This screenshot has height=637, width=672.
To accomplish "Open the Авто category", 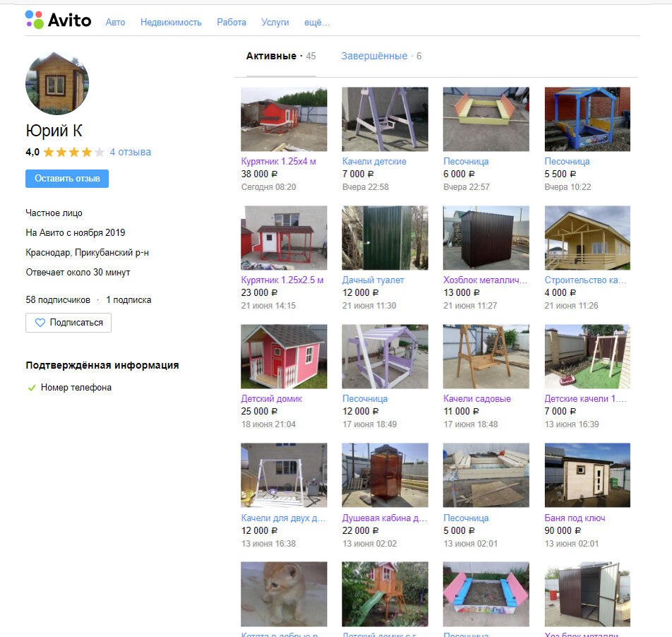I will click(x=115, y=23).
